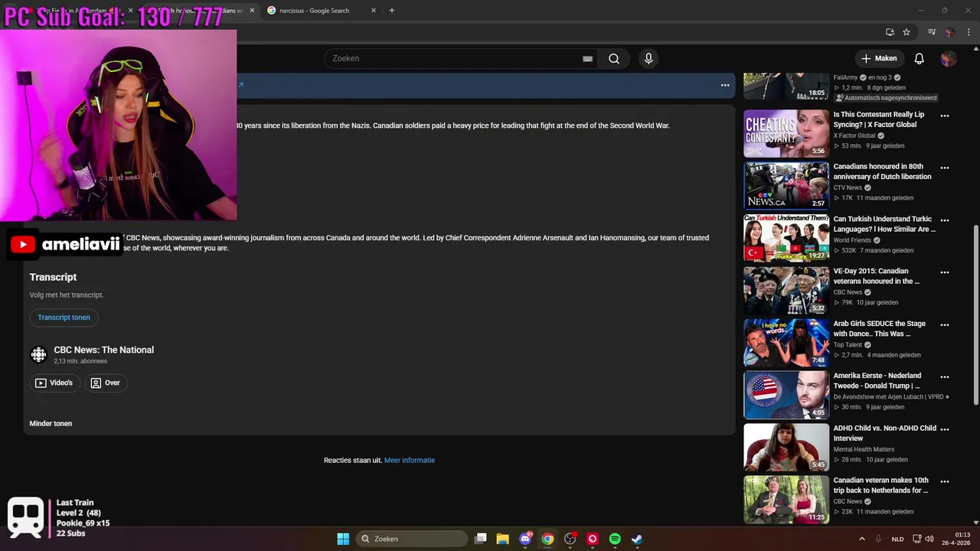Click the YouTube search magnifier button
Viewport: 980px width, 551px height.
pyautogui.click(x=614, y=59)
